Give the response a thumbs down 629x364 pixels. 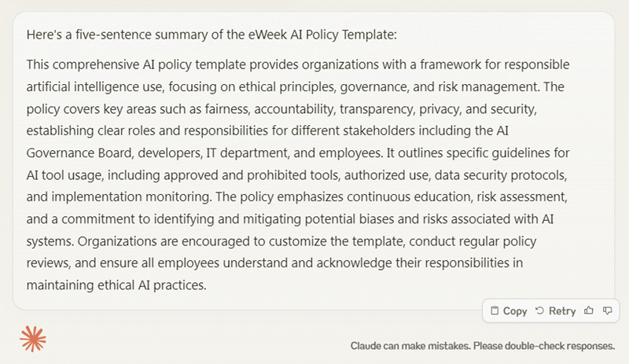[607, 311]
